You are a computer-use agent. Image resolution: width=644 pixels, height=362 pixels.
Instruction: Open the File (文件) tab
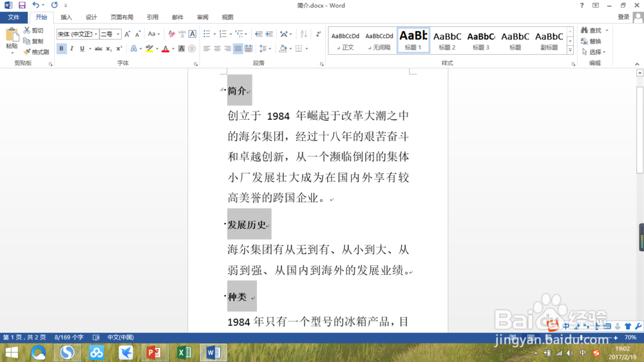coord(14,17)
